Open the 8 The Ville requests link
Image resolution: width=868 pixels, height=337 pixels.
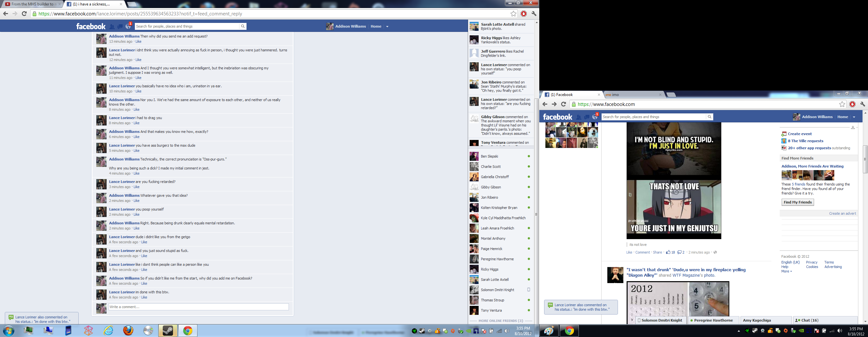(x=805, y=141)
